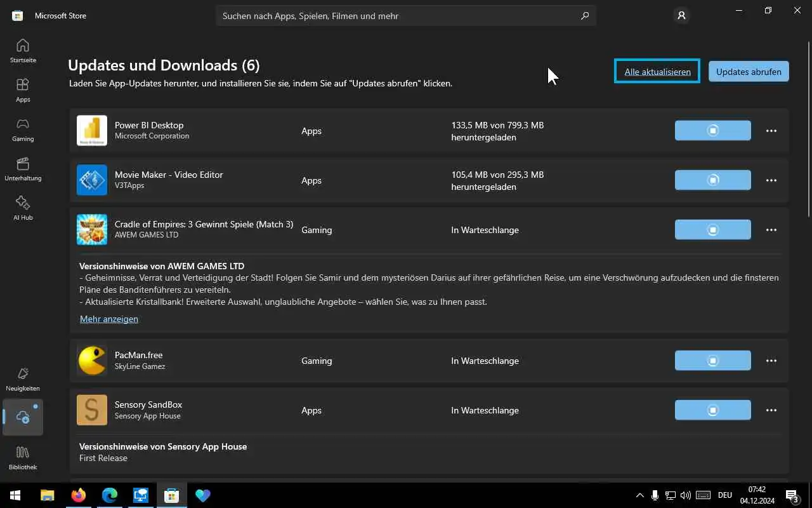Select the PacMan.free title text
The width and height of the screenshot is (812, 508).
pos(139,355)
